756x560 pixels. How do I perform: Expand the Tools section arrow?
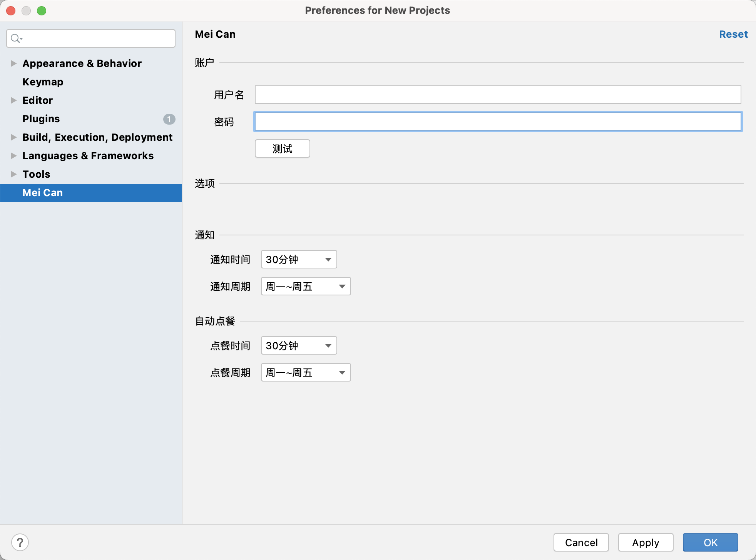pos(13,174)
